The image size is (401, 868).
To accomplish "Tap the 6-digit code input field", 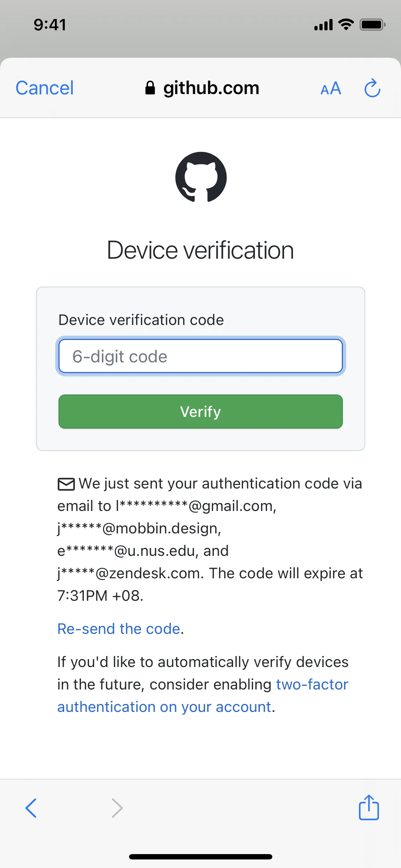I will pos(200,356).
